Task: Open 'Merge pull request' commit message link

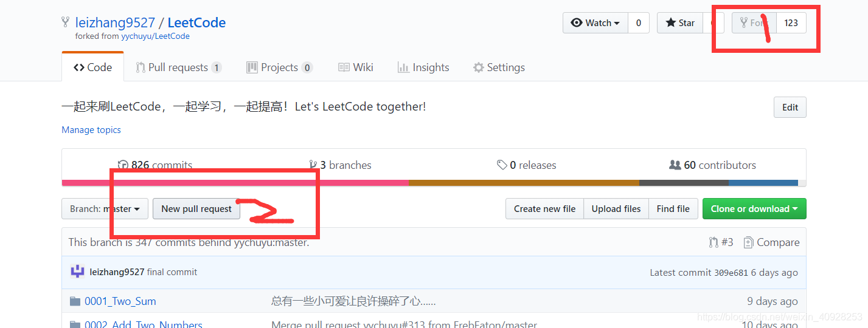Action: (x=404, y=325)
